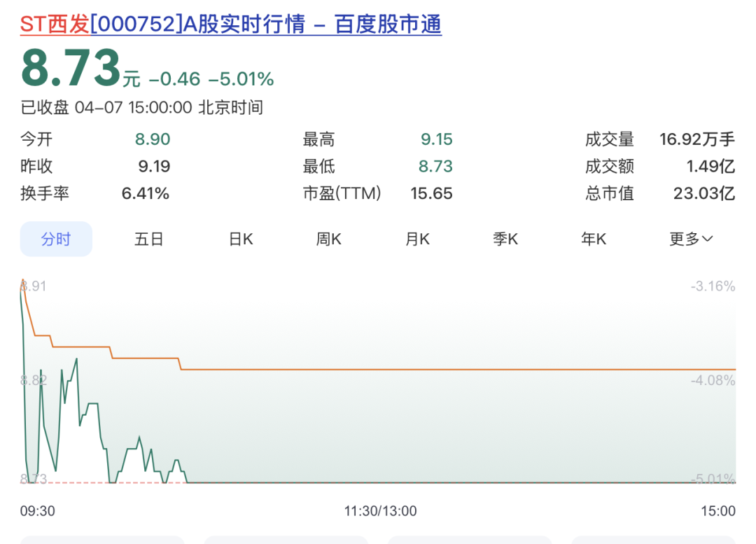Click the 昨收 value 9.19
The height and width of the screenshot is (544, 756).
[x=153, y=167]
